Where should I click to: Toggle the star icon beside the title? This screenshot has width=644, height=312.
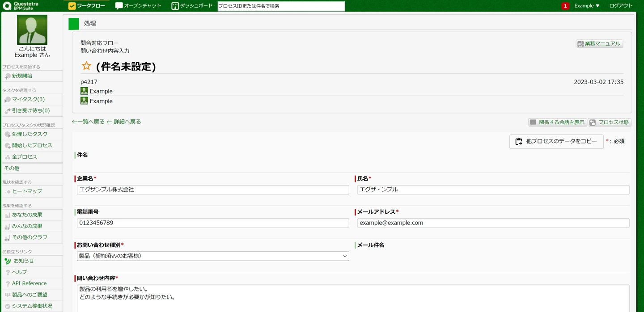point(86,66)
